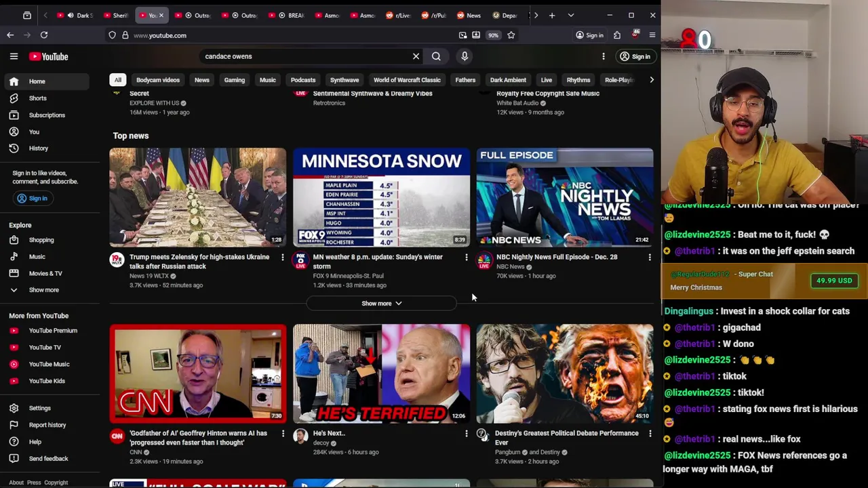The height and width of the screenshot is (488, 868).
Task: Open browser application menu
Action: pos(652,35)
